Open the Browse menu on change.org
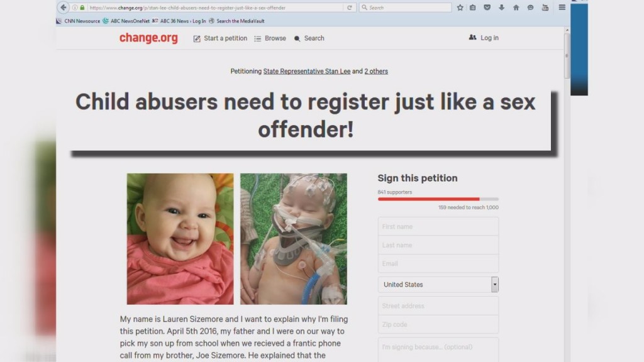 coord(270,38)
